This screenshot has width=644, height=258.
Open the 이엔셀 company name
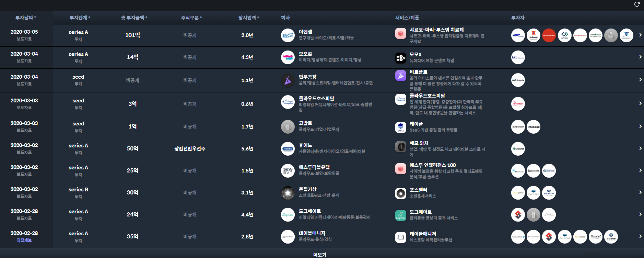pyautogui.click(x=305, y=32)
